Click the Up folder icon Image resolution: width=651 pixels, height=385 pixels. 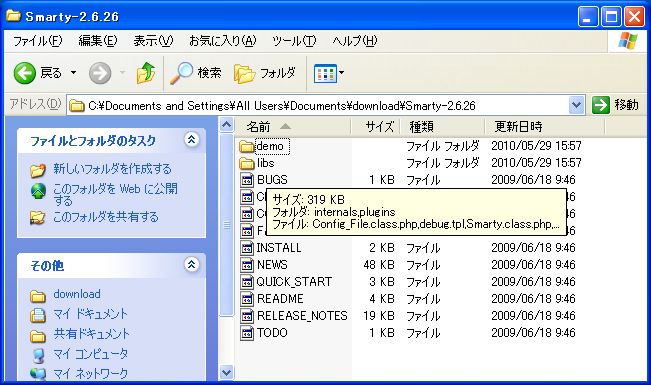pos(146,73)
